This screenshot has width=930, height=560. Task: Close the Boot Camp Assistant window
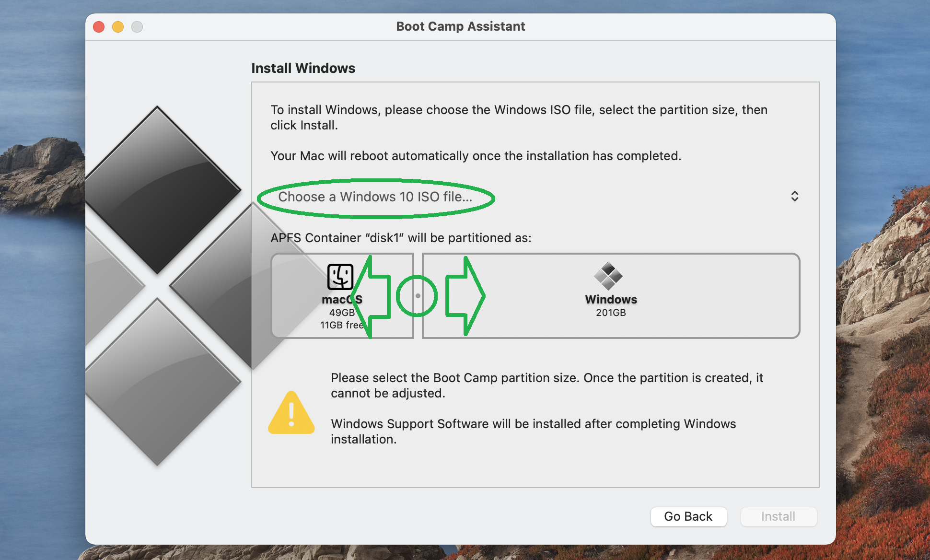99,27
